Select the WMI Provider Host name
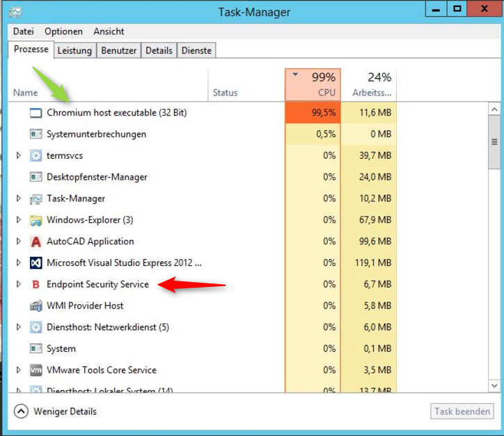Screen dimensions: 504x436 [x=85, y=306]
